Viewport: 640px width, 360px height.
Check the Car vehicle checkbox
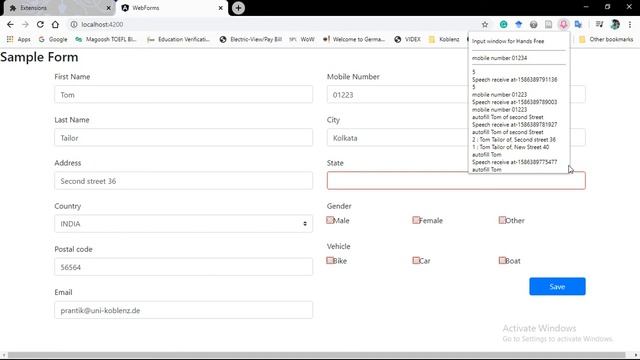pos(416,260)
